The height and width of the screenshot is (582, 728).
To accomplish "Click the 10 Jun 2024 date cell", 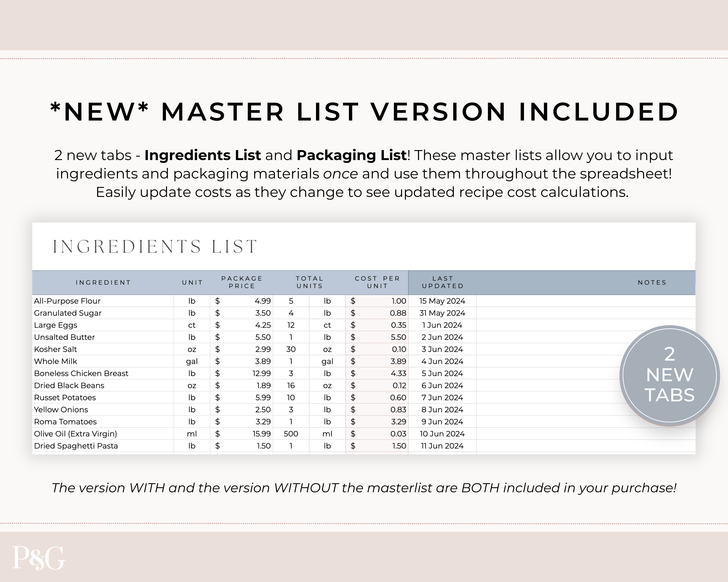I will tap(442, 434).
